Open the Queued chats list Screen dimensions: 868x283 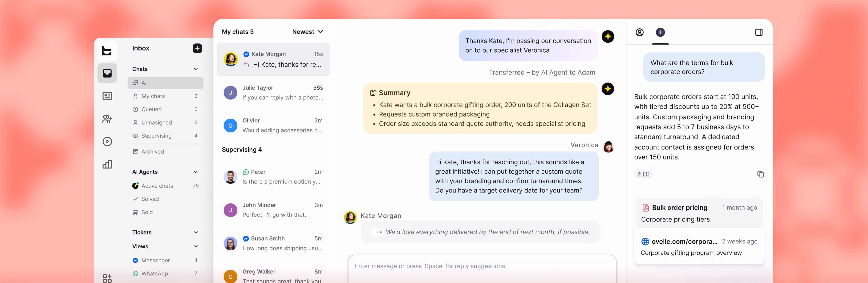pos(166,109)
